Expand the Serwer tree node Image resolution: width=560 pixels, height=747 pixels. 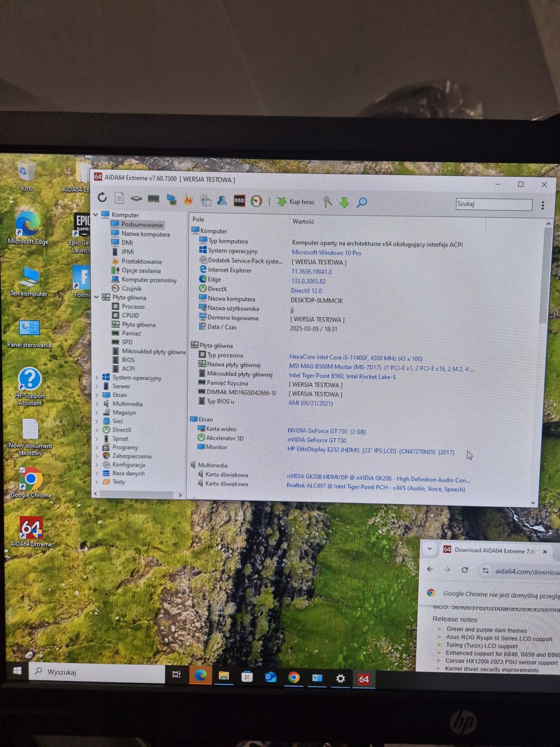click(x=97, y=386)
